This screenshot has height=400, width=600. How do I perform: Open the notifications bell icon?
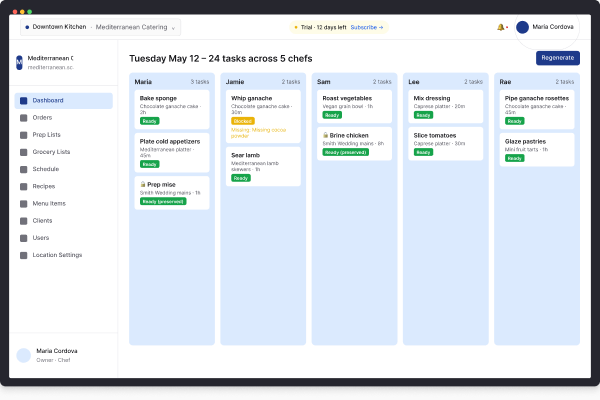[x=501, y=27]
